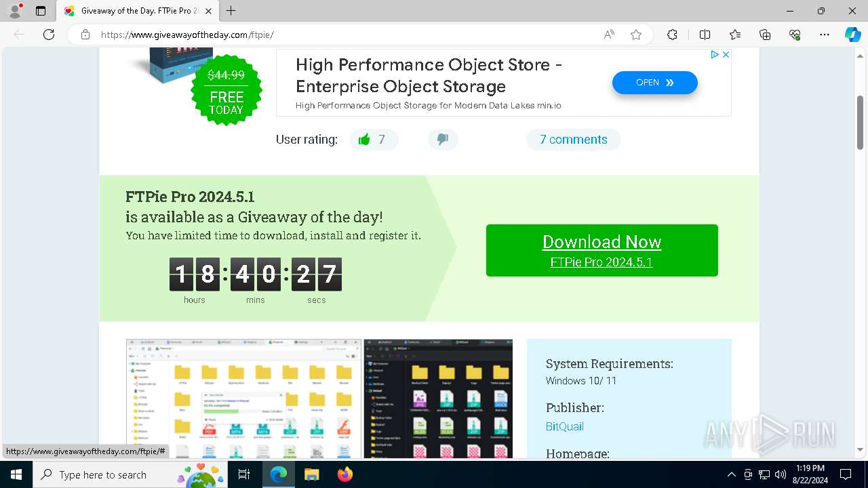Open the volume tray icon
Image resolution: width=868 pixels, height=488 pixels.
780,474
